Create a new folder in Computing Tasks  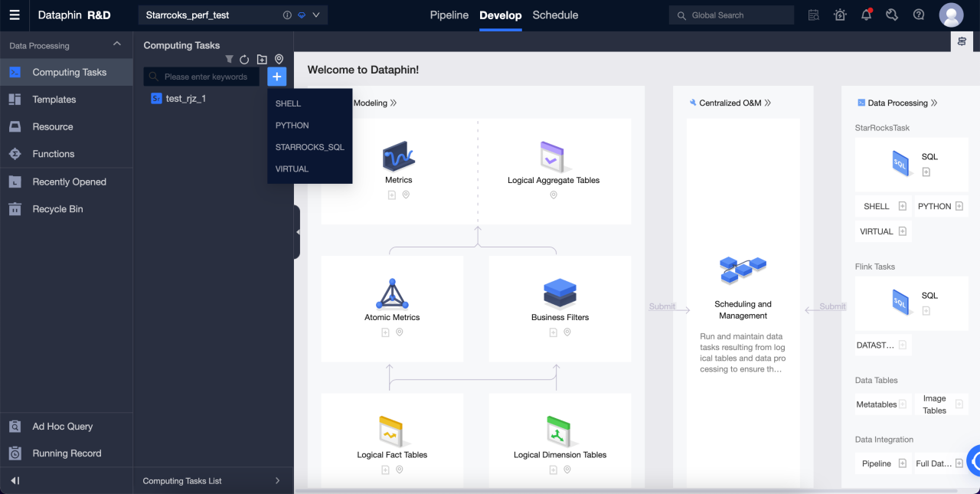click(x=262, y=59)
